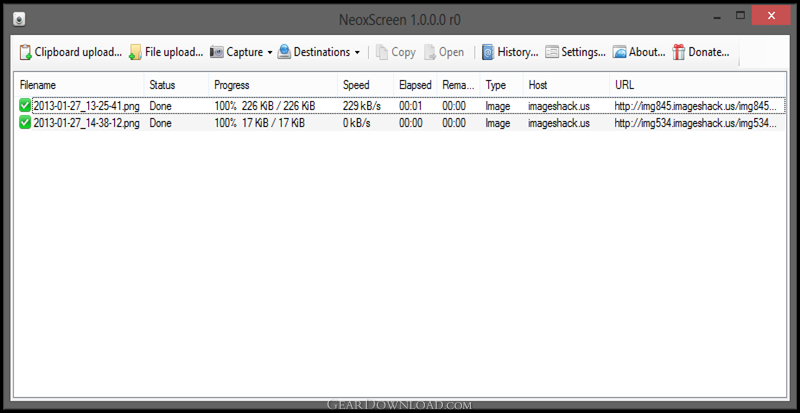Click remaining 00:00 in 14-38-12 row
Image resolution: width=800 pixels, height=413 pixels.
(454, 123)
